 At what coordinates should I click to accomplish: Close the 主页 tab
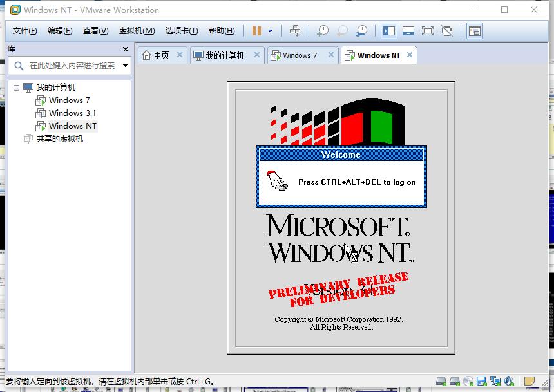pyautogui.click(x=180, y=55)
